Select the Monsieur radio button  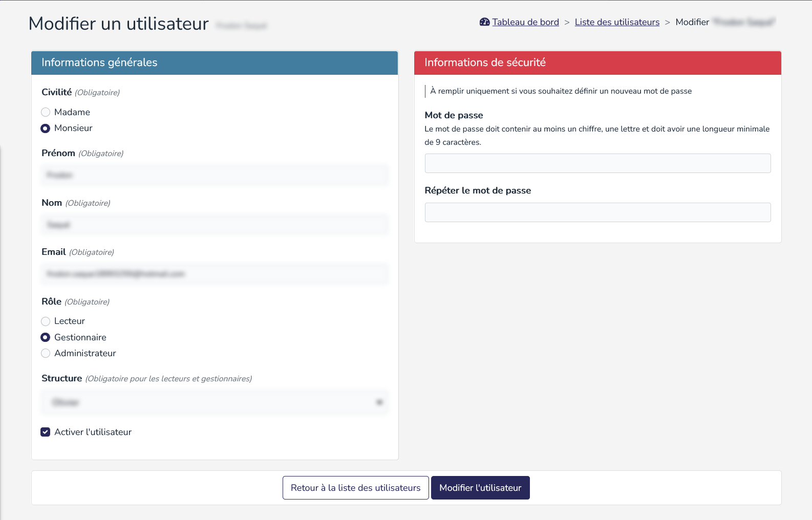(46, 128)
